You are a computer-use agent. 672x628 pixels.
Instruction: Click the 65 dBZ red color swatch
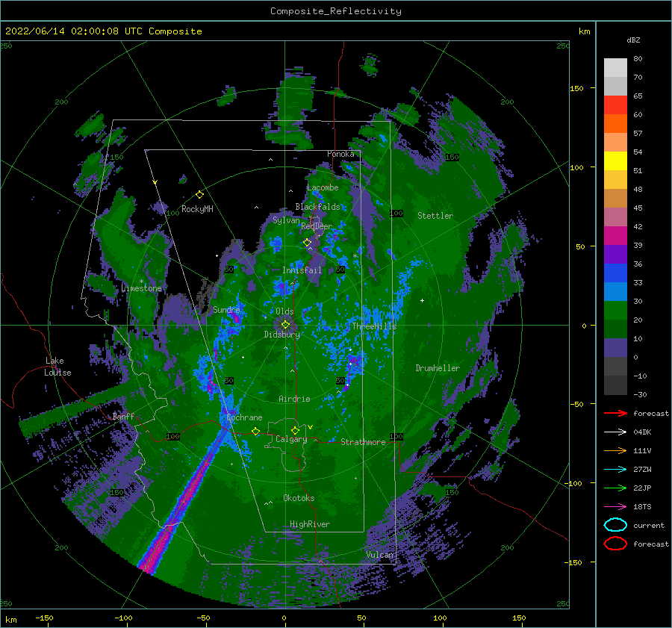(x=615, y=105)
